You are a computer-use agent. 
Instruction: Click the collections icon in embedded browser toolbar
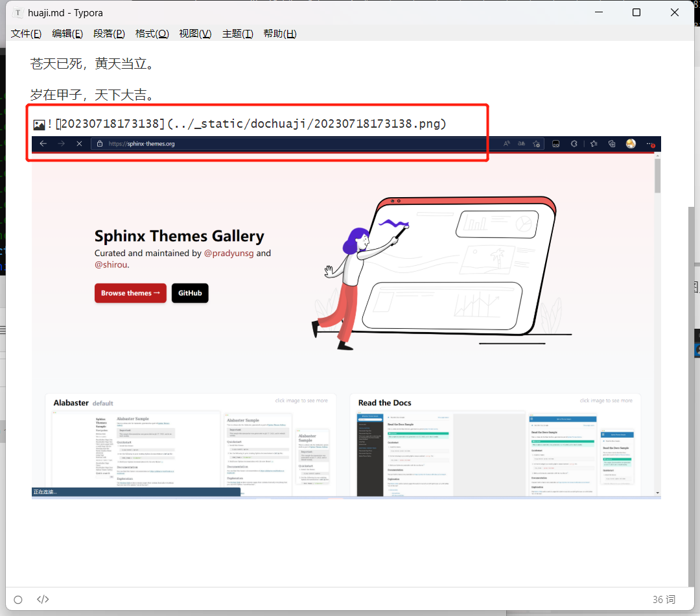tap(612, 144)
